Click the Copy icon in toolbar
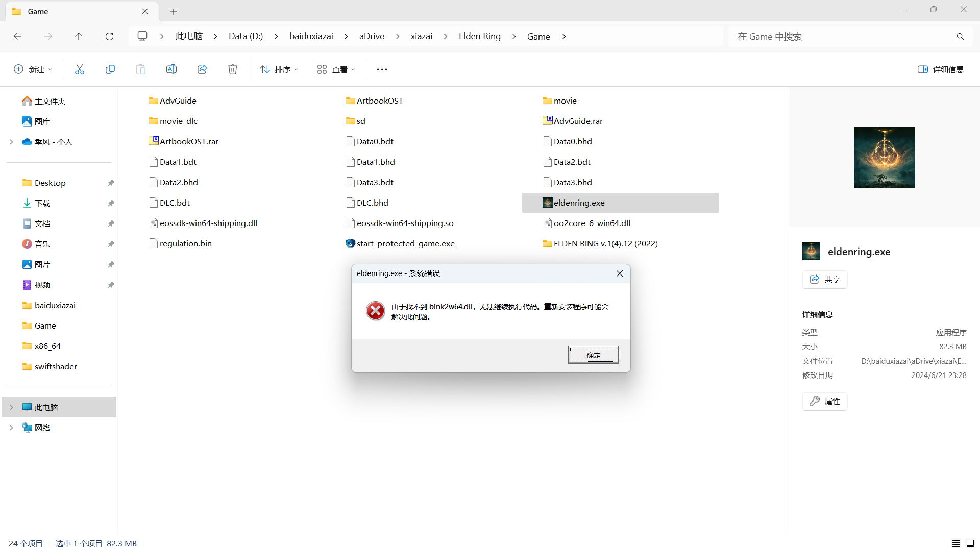The width and height of the screenshot is (980, 551). pyautogui.click(x=110, y=69)
